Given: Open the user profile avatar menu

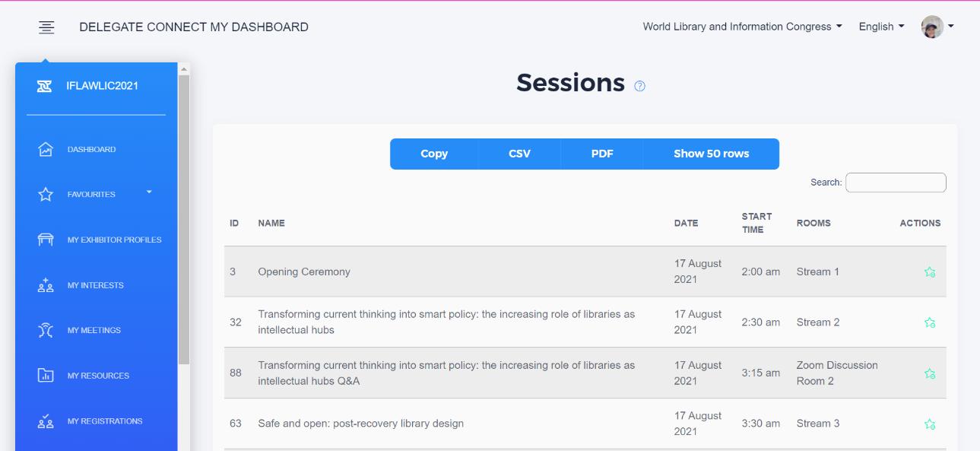Looking at the screenshot, I should pyautogui.click(x=937, y=27).
